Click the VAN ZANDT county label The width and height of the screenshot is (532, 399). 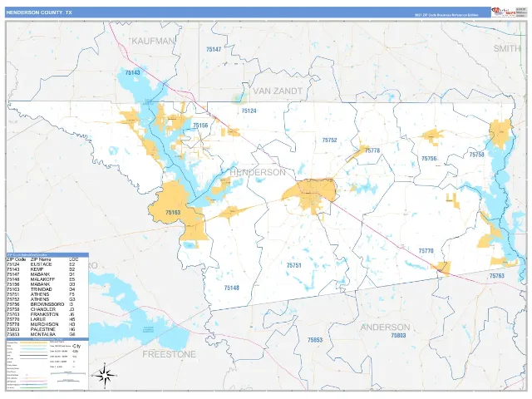coord(278,91)
